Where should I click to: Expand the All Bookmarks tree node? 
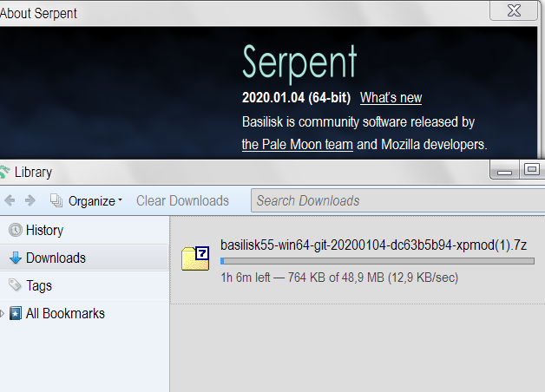pos(2,314)
